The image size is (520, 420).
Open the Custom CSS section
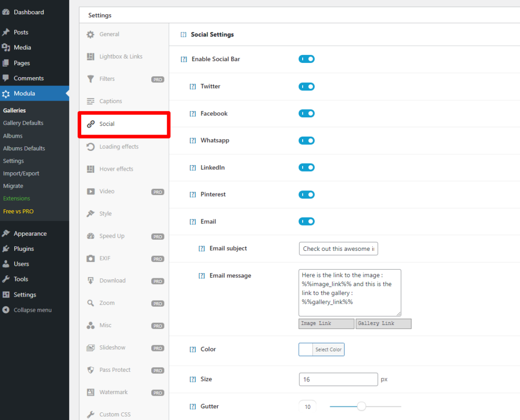coord(115,414)
